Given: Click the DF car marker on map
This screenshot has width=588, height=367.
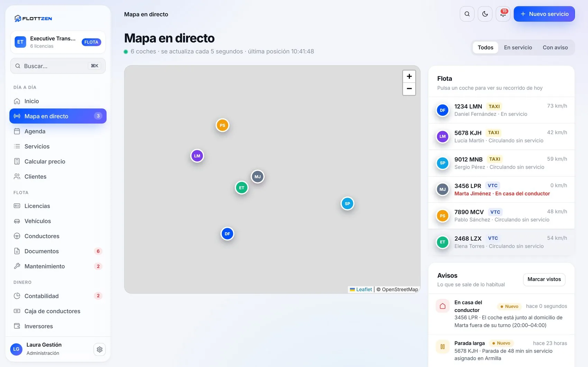Looking at the screenshot, I should click(x=227, y=234).
